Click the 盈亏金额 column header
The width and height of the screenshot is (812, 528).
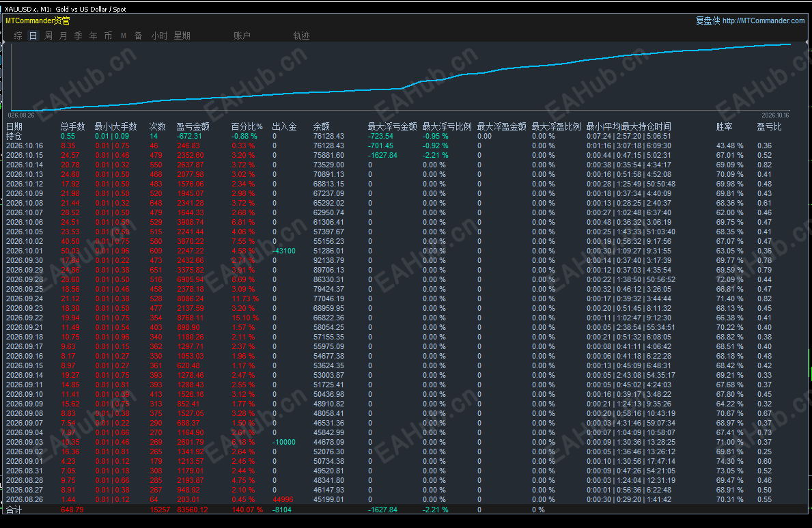pos(193,126)
